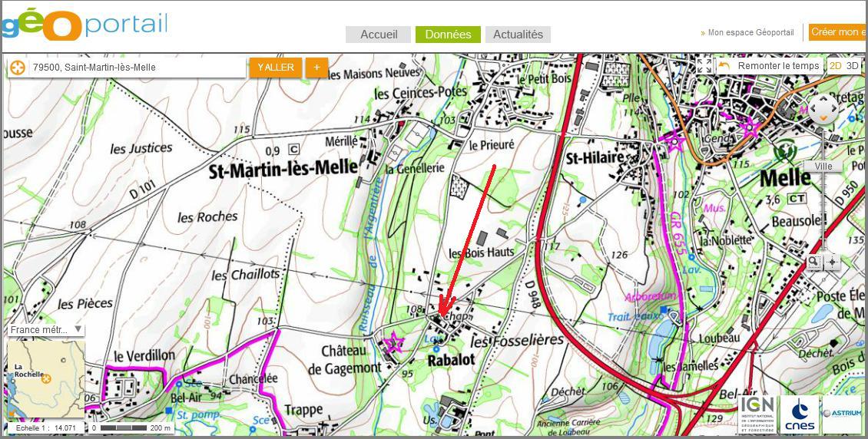Click the Arboretum label on the map
The width and height of the screenshot is (868, 439).
651,296
